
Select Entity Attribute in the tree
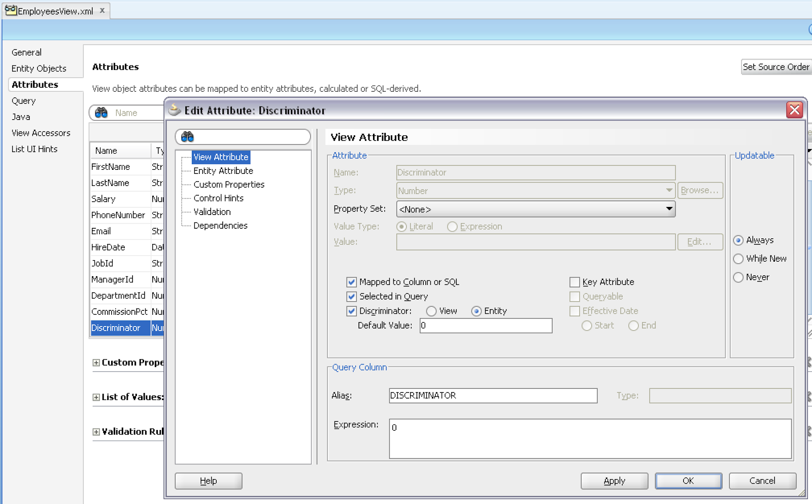coord(223,171)
